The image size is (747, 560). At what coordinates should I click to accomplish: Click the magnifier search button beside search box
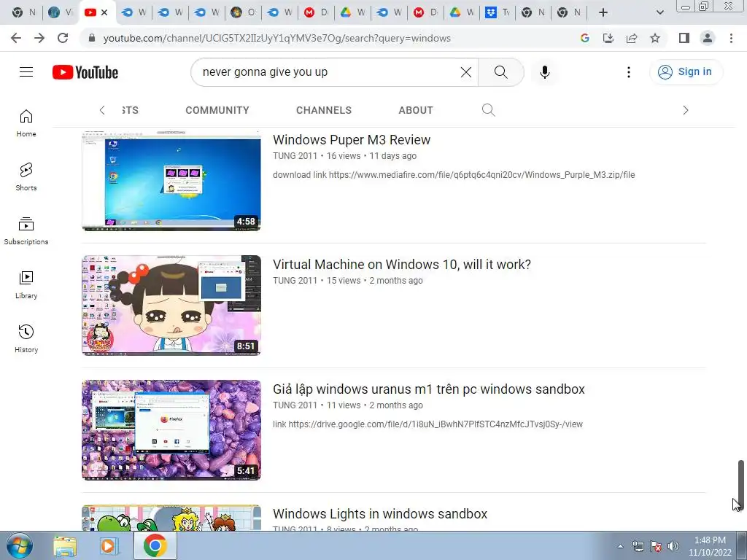pos(500,72)
